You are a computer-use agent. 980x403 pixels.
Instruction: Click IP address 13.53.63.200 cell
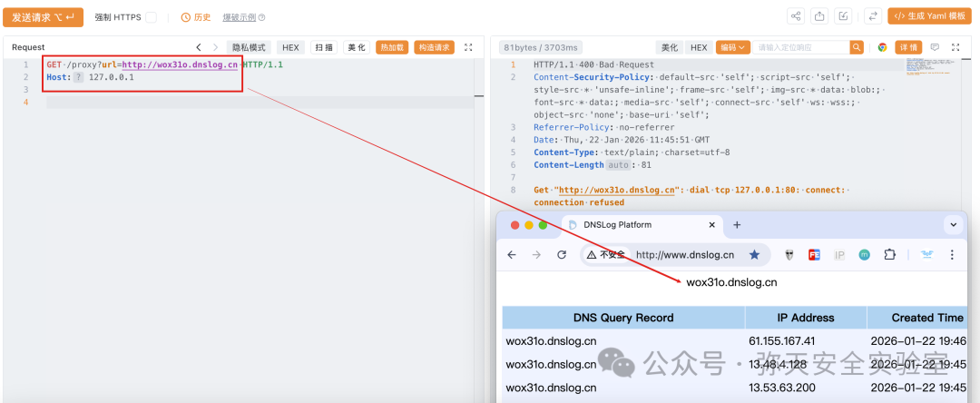(x=782, y=388)
